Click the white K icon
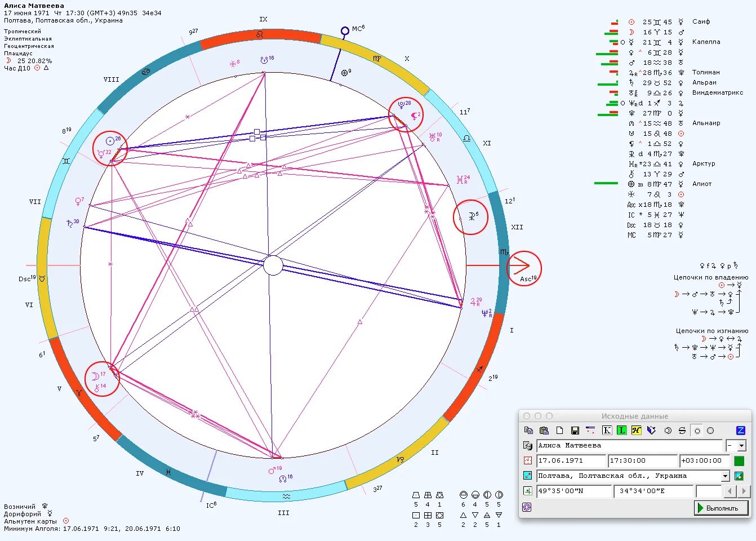 click(x=607, y=431)
